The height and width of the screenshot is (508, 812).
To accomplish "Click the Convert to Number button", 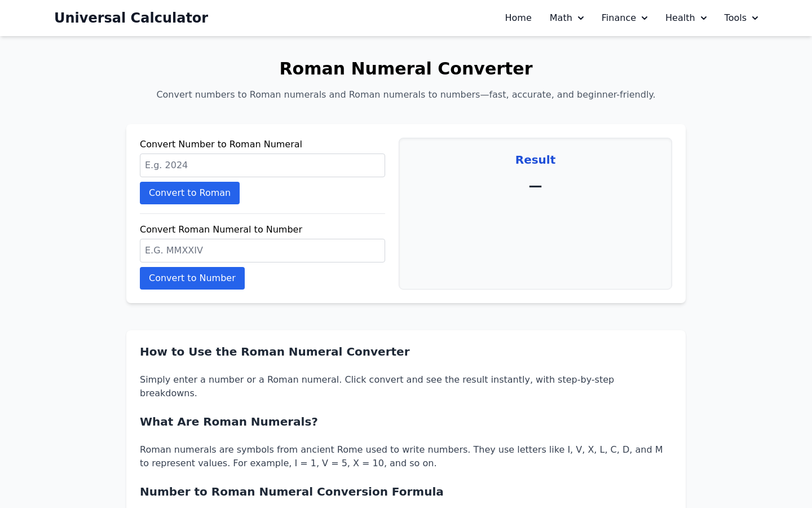I will click(x=192, y=278).
